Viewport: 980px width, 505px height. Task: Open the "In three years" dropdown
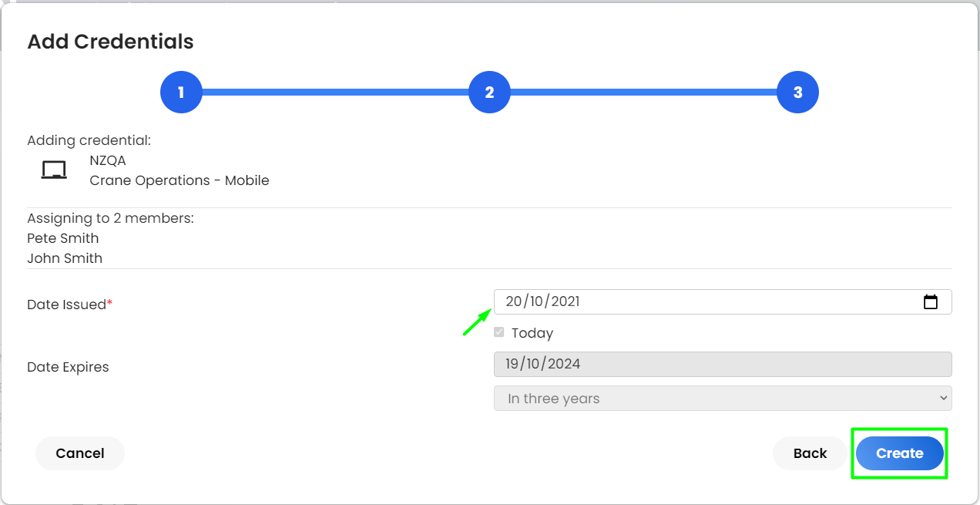723,399
